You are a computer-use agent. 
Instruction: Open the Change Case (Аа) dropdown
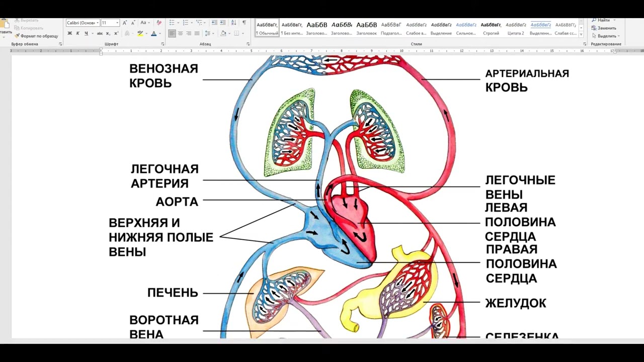point(145,23)
